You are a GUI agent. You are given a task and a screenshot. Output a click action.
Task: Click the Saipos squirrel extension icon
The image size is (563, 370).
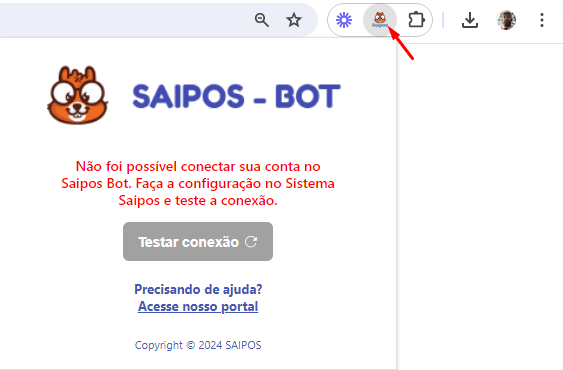pos(380,20)
